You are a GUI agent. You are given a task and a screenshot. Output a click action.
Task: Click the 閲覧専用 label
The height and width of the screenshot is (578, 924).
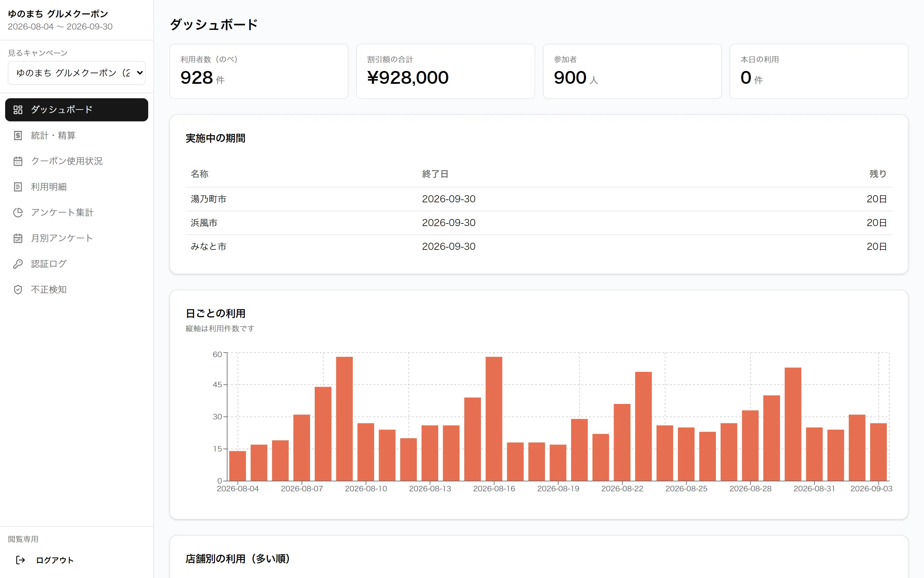23,539
